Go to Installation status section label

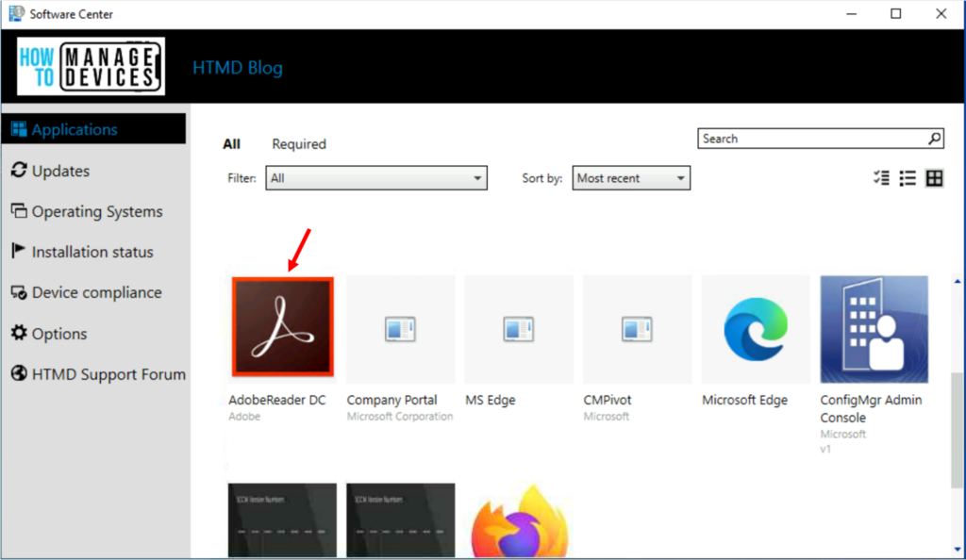[92, 252]
